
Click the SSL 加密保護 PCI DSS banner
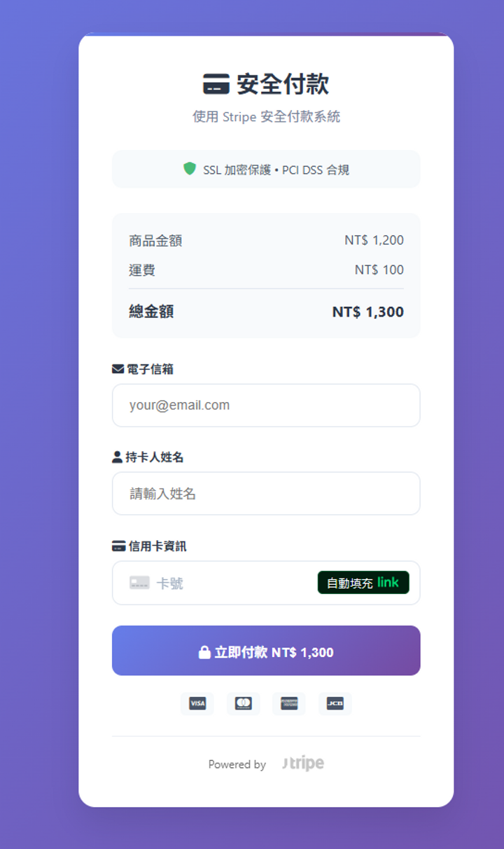tap(266, 169)
